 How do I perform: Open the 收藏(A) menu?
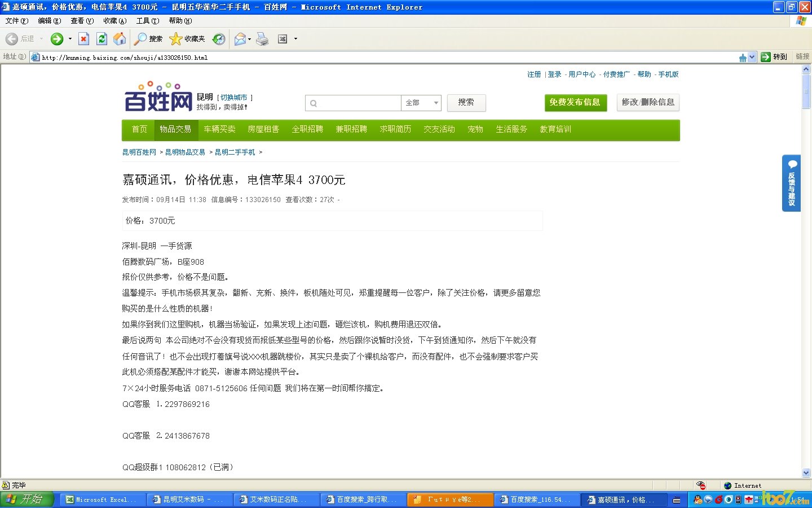pos(115,21)
